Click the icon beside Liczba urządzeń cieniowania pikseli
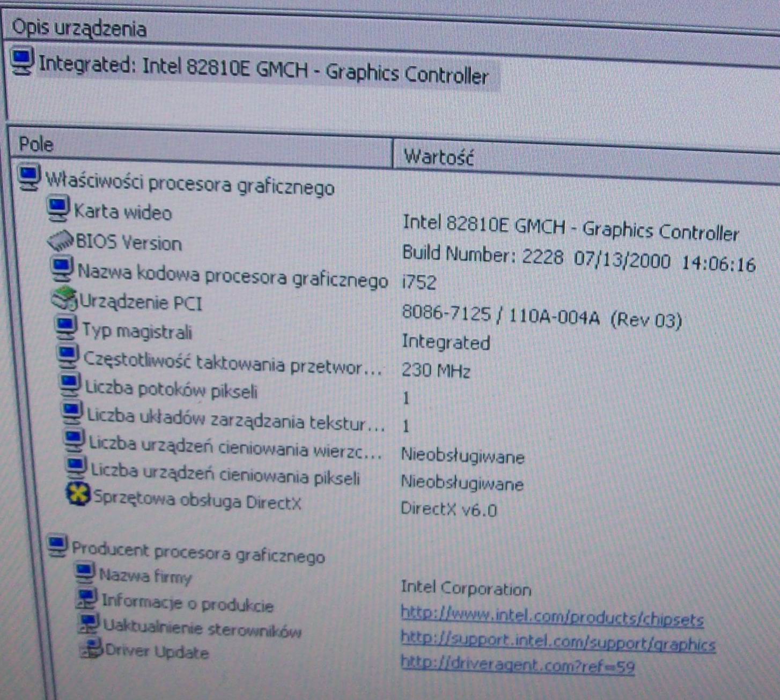Screen dimensions: 780x700 (x=76, y=466)
